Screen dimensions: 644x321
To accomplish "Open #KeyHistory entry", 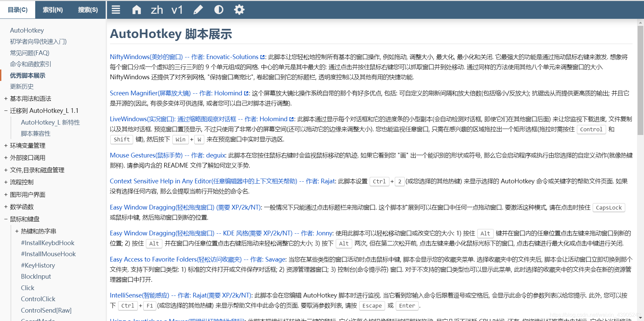I will [x=38, y=265].
